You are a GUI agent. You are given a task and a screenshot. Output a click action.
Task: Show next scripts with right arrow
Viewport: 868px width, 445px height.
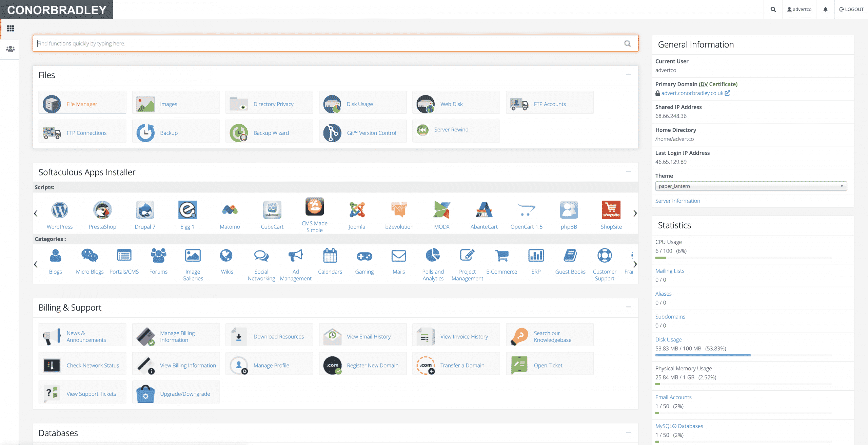[635, 213]
